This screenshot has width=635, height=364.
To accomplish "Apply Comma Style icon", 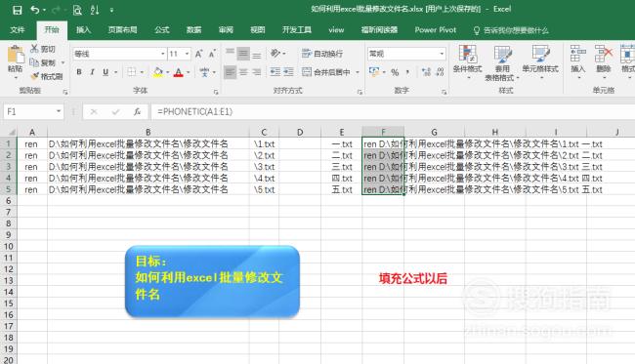I will coord(407,72).
